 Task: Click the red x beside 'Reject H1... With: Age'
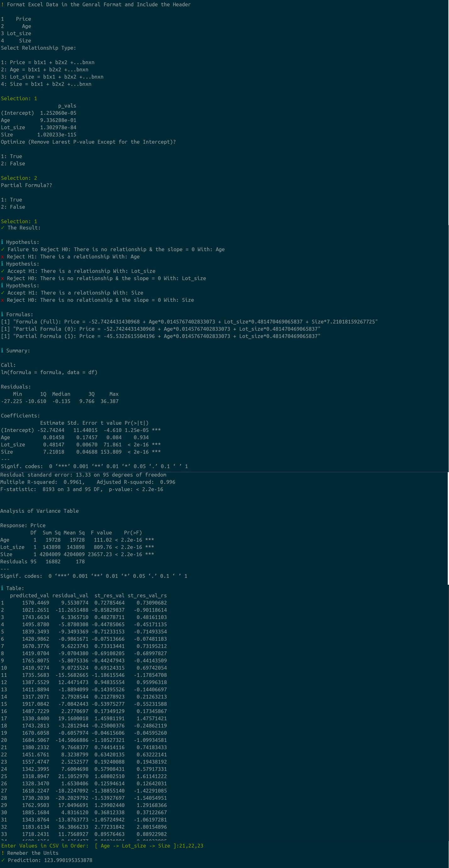pyautogui.click(x=3, y=257)
